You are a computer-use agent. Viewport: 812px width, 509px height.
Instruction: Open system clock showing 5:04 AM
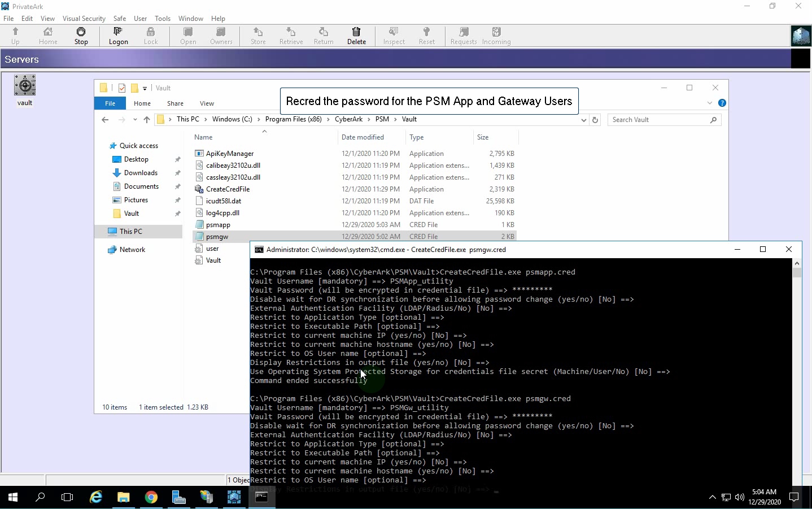pos(765,497)
